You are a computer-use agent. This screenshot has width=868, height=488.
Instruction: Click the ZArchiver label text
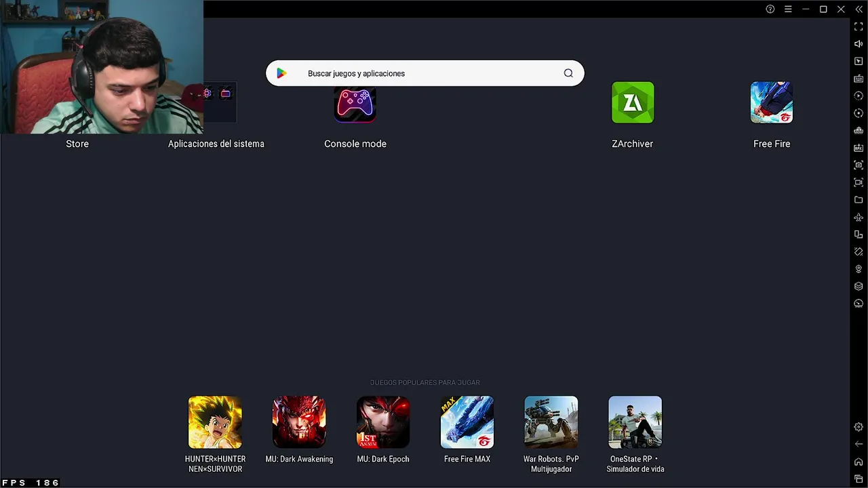[633, 144]
